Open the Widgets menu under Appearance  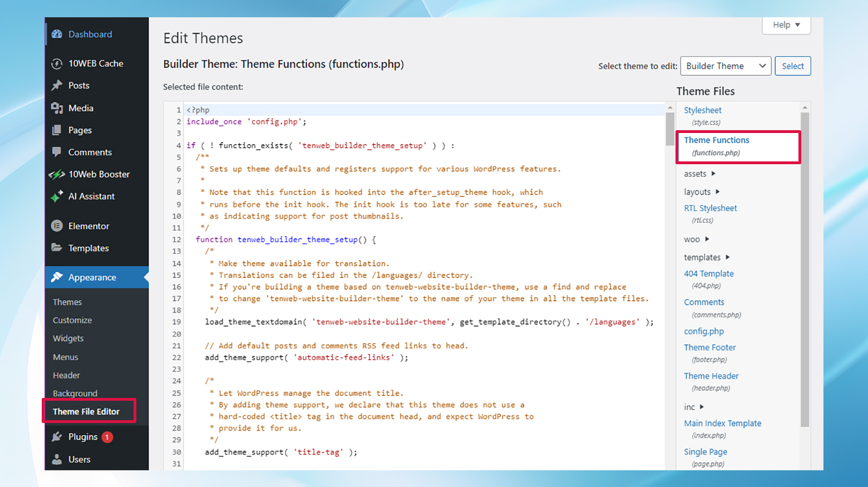coord(68,338)
